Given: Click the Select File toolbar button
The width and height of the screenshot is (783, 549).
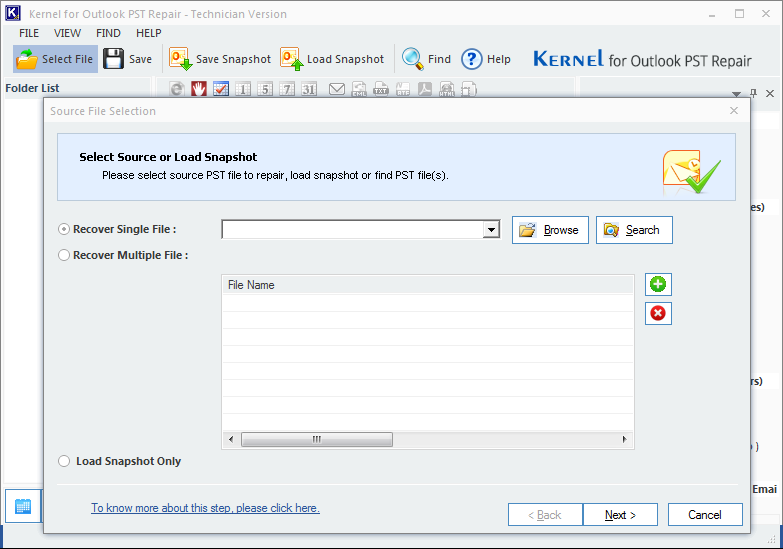Looking at the screenshot, I should click(55, 59).
